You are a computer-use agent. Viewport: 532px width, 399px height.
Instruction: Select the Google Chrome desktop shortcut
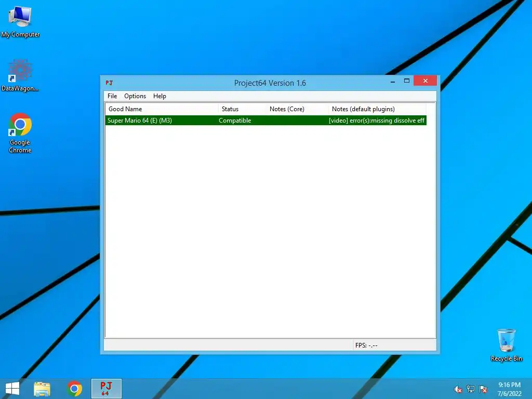(x=20, y=133)
